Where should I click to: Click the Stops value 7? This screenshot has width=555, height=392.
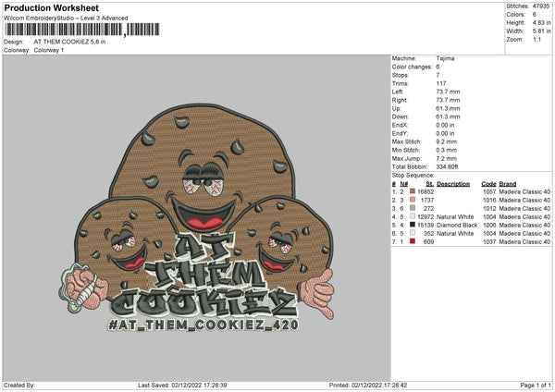pyautogui.click(x=438, y=75)
